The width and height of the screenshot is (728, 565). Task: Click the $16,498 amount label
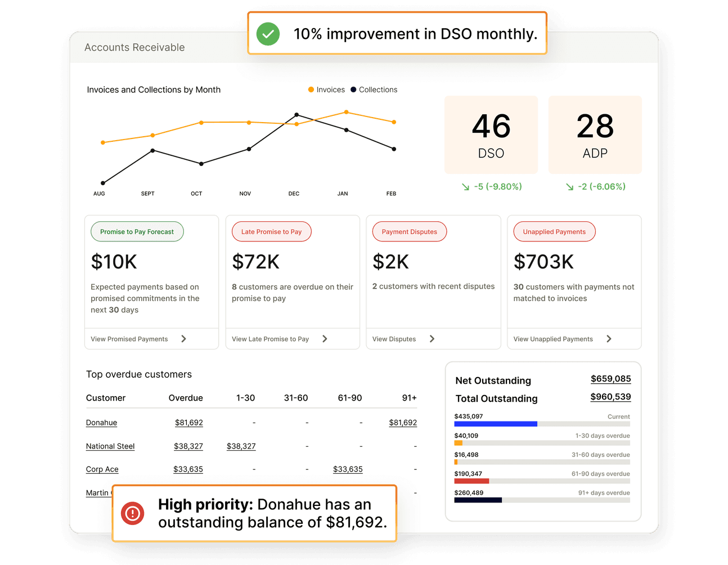tap(466, 455)
